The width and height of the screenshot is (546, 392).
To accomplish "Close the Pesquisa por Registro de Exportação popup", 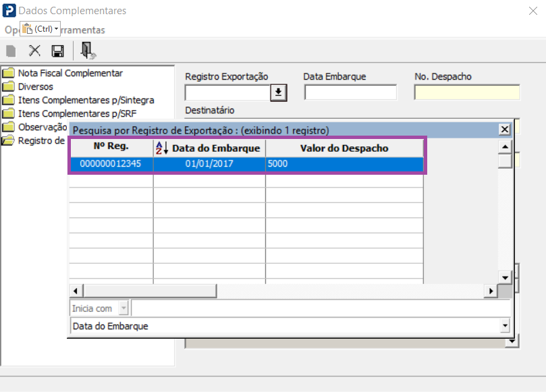I will click(505, 130).
